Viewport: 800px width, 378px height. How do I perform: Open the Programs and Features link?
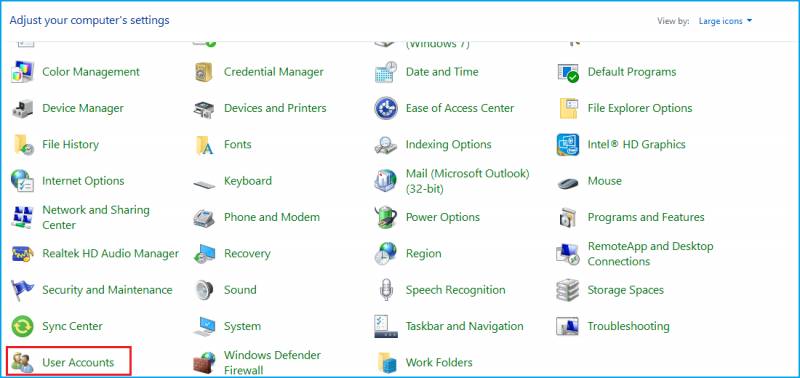(x=646, y=217)
